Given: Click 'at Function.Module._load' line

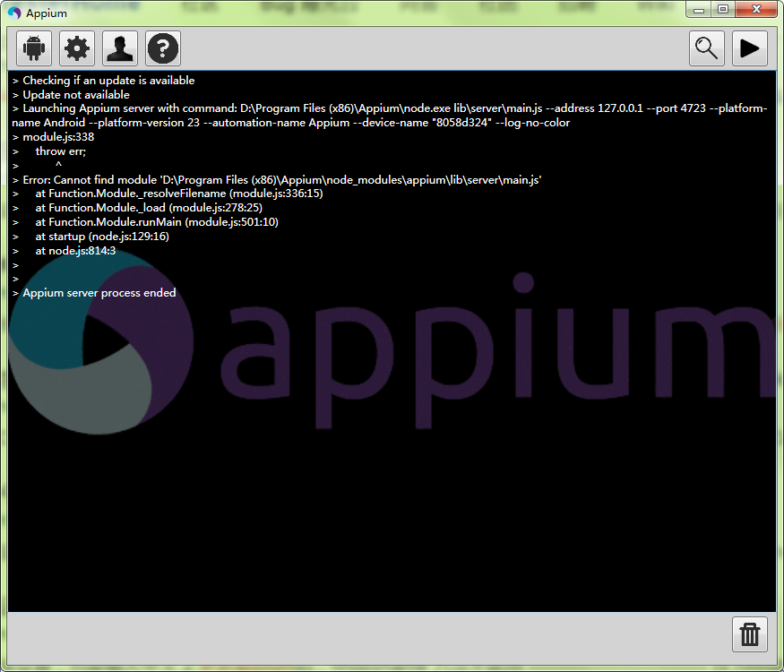Looking at the screenshot, I should point(137,208).
